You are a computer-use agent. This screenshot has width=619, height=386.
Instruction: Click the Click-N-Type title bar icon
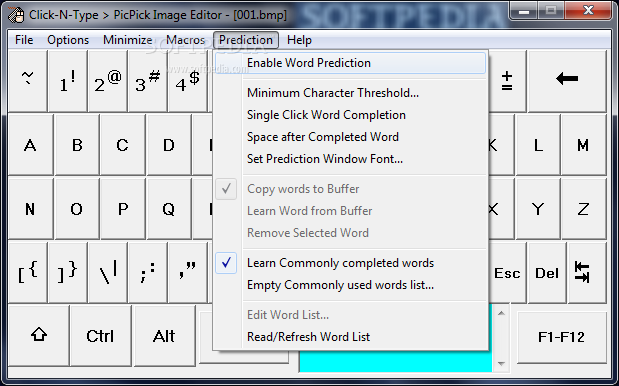[16, 15]
